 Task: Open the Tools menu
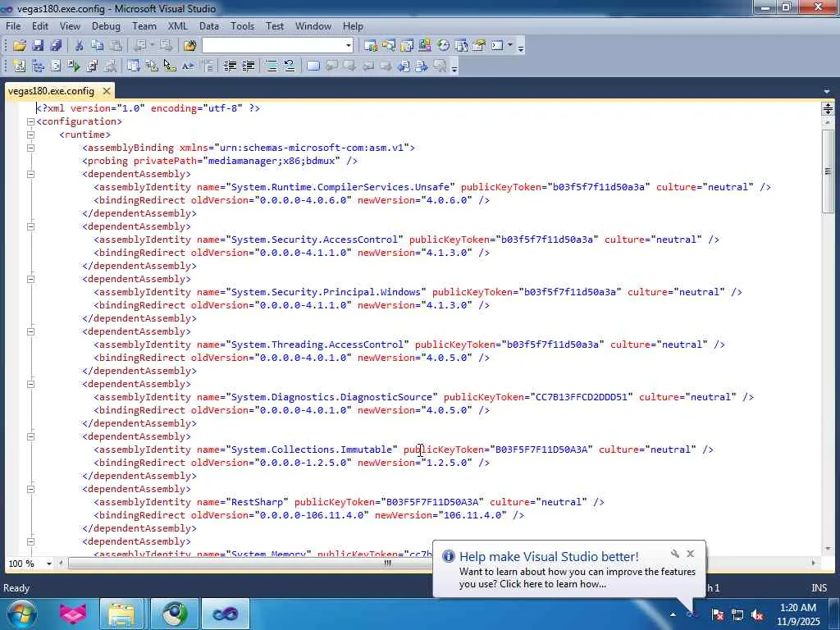coord(242,25)
